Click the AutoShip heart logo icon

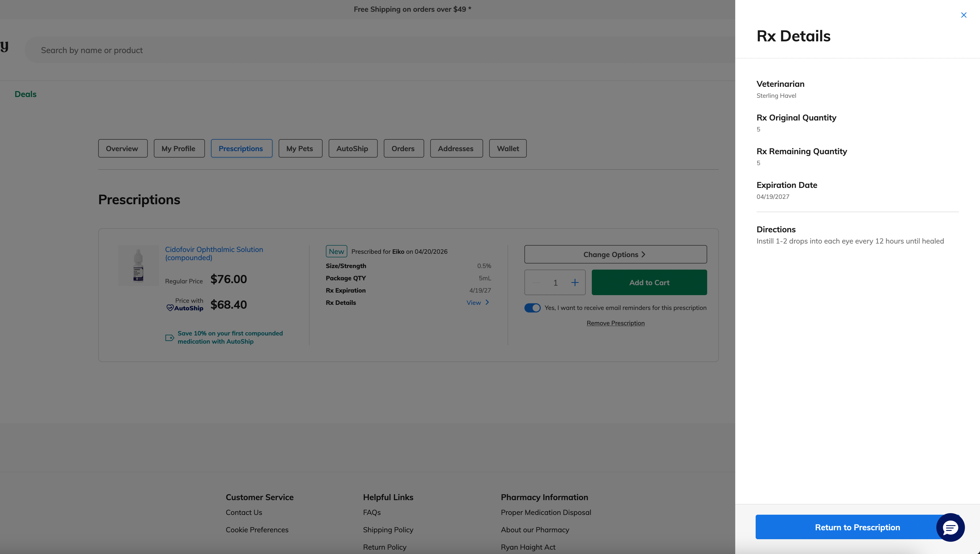(170, 308)
